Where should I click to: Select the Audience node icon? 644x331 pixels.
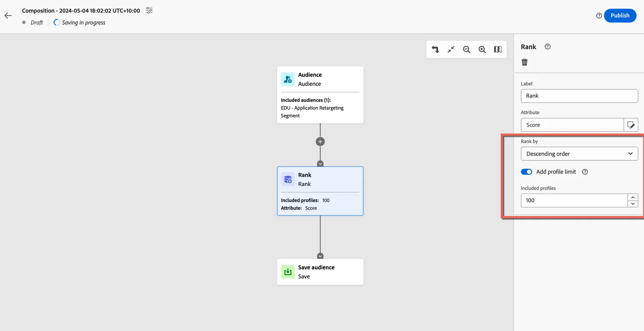[288, 80]
